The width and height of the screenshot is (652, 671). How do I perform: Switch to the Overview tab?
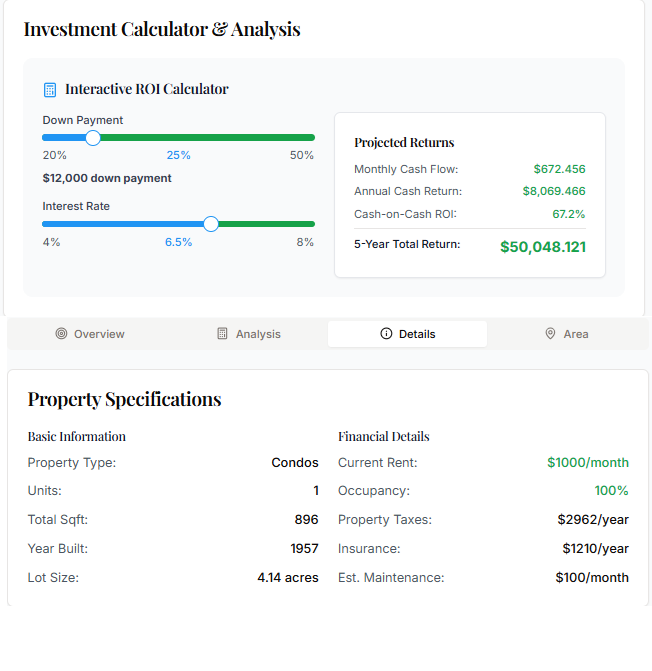(89, 334)
